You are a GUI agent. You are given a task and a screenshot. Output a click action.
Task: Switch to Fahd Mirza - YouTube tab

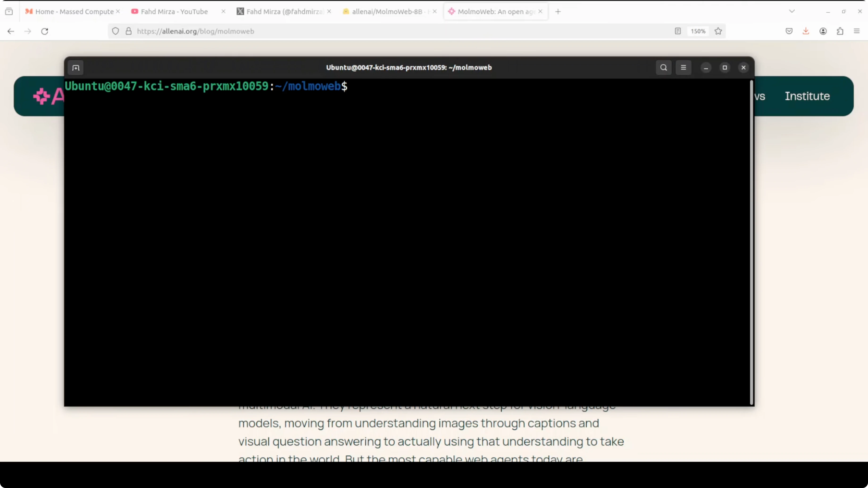pos(174,12)
